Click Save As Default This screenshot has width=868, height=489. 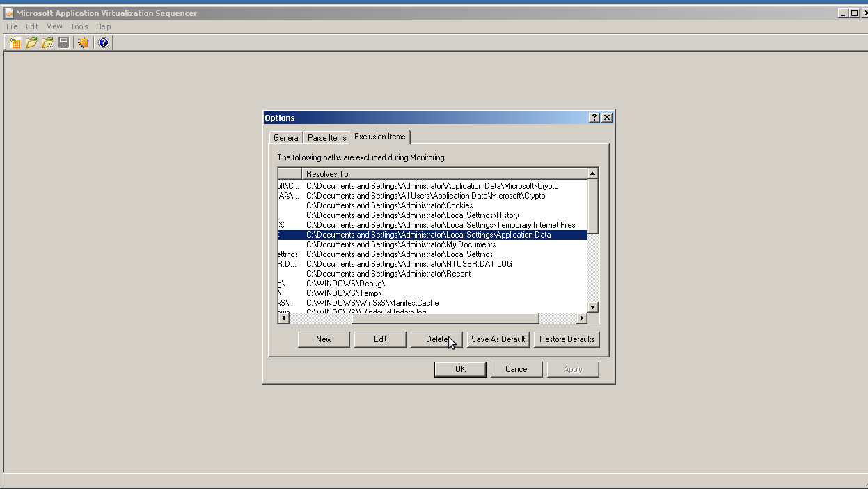498,339
